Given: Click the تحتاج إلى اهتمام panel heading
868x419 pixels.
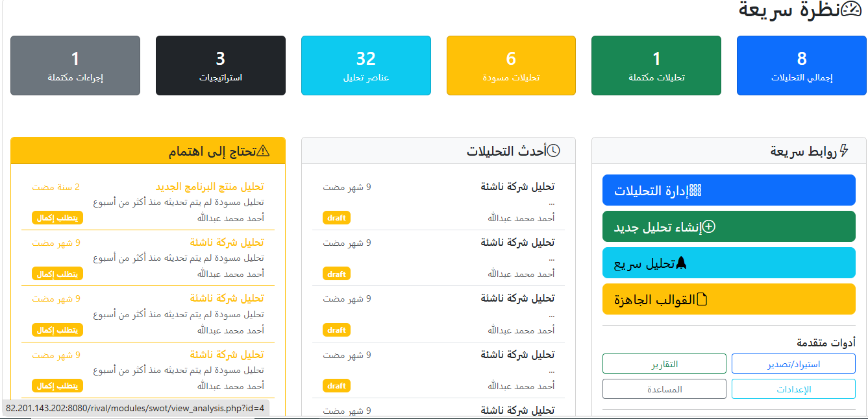Looking at the screenshot, I should point(212,151).
